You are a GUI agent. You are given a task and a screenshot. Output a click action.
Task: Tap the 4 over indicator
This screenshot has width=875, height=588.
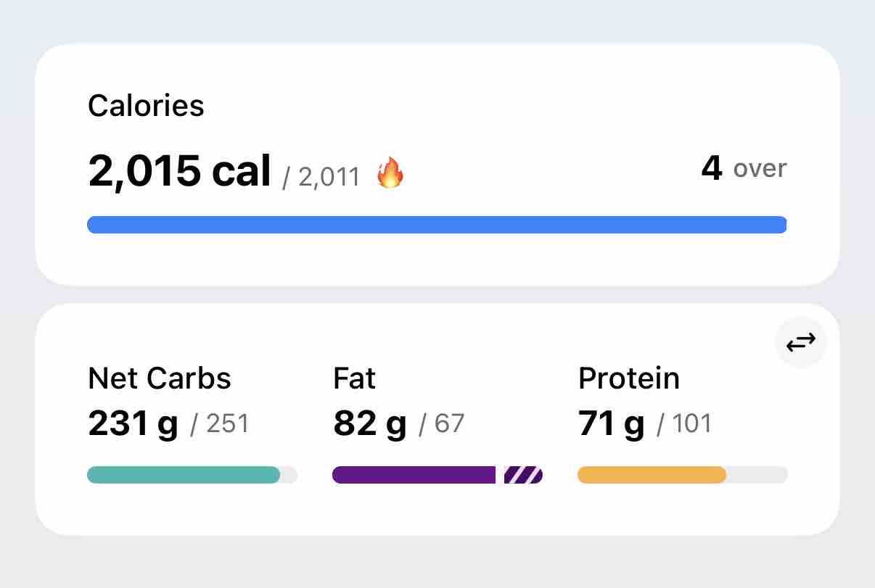click(x=744, y=168)
